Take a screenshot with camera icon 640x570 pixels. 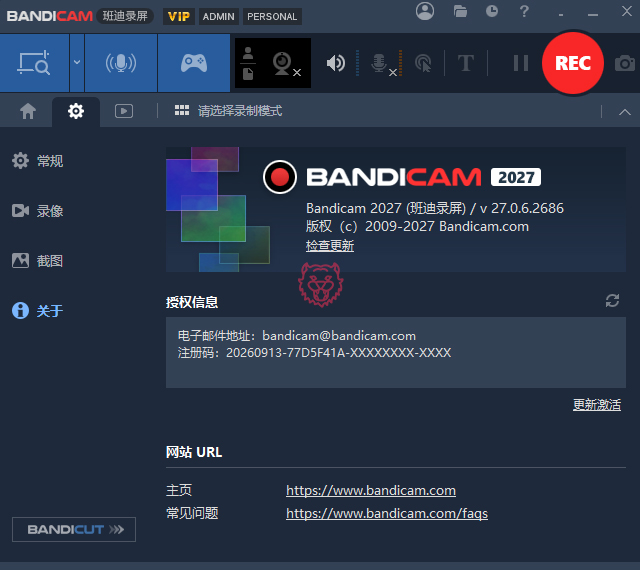pyautogui.click(x=624, y=63)
